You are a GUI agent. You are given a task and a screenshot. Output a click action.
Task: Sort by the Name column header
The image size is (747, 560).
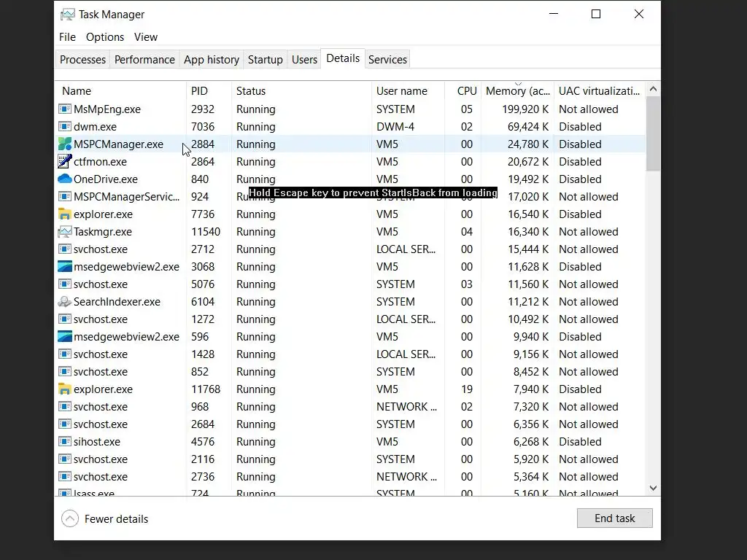[121, 91]
